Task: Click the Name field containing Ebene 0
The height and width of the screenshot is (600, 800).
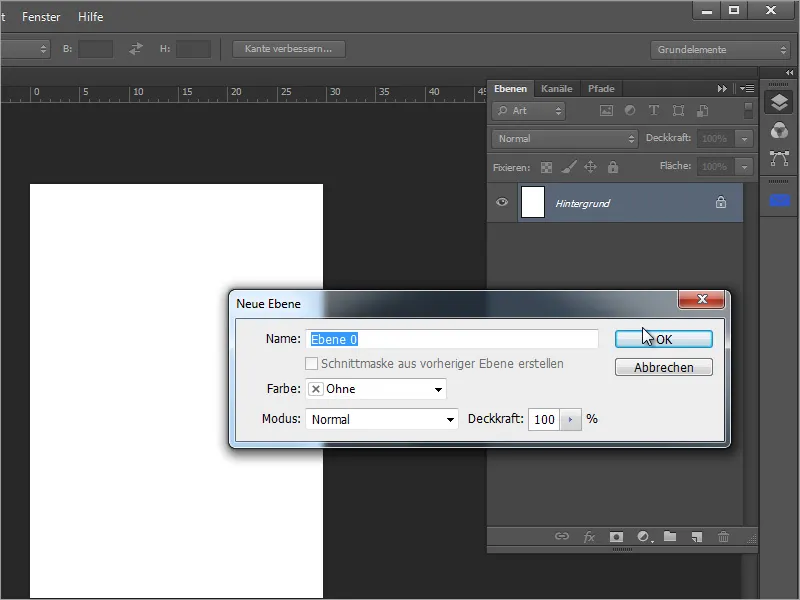Action: [x=452, y=339]
